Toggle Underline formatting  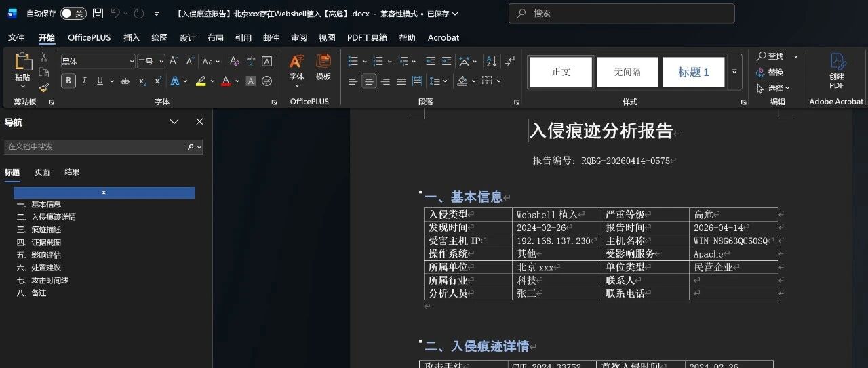pyautogui.click(x=100, y=81)
